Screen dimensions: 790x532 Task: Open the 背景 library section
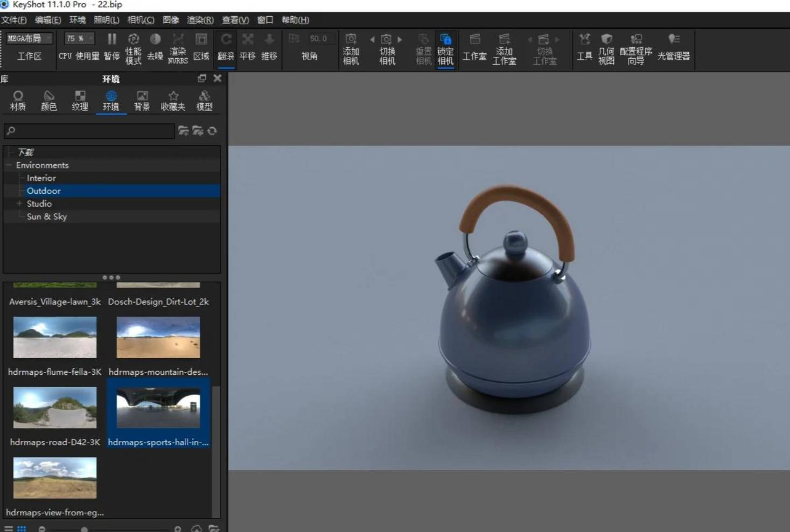(x=142, y=100)
